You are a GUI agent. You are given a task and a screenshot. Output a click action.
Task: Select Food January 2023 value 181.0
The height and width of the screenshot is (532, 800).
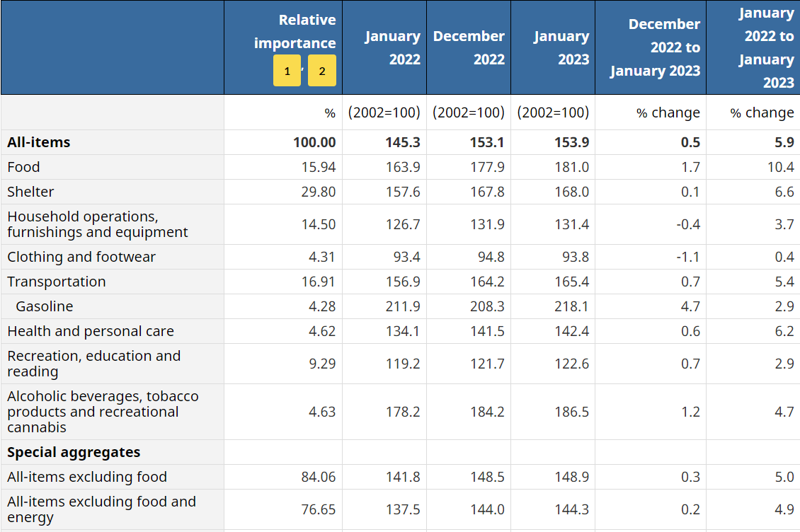click(x=571, y=167)
